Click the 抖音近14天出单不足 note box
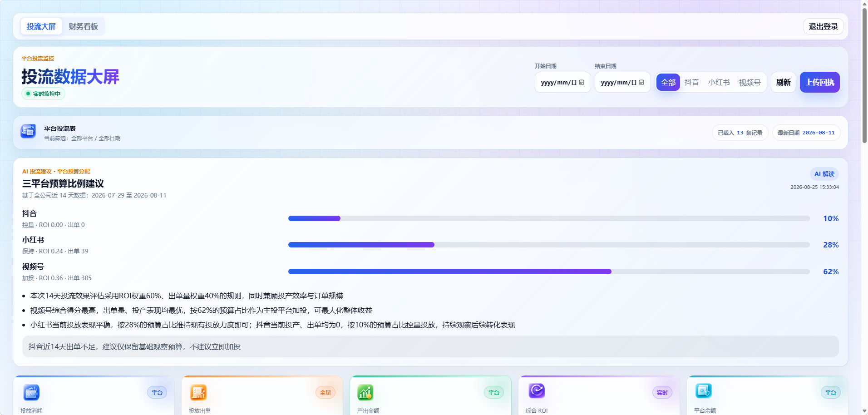The height and width of the screenshot is (415, 868). (x=430, y=346)
